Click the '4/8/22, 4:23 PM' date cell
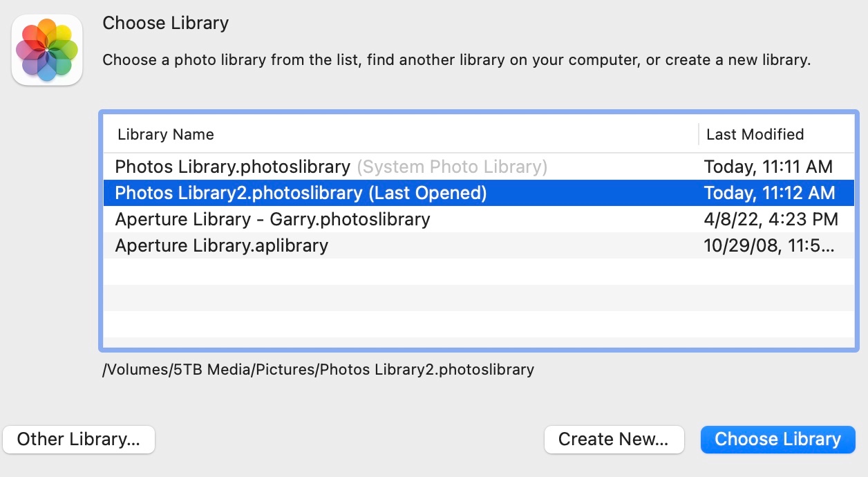Viewport: 868px width, 477px height. 771,219
